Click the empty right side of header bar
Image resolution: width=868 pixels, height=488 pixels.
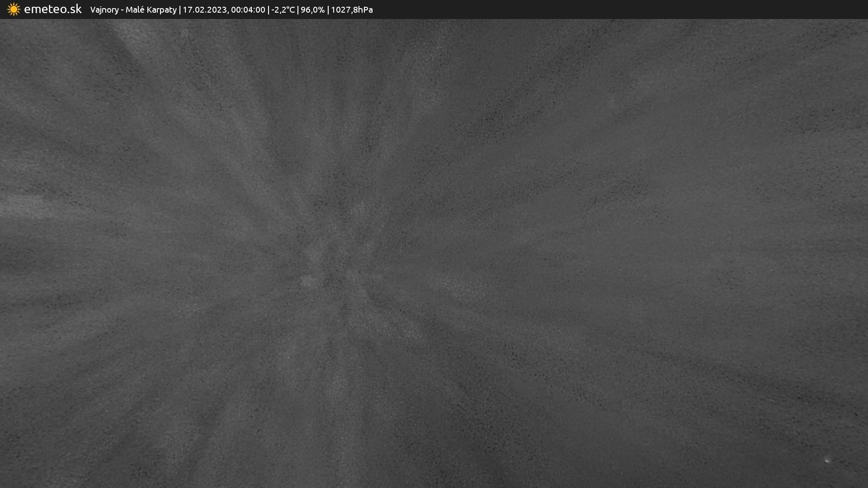[633, 9]
